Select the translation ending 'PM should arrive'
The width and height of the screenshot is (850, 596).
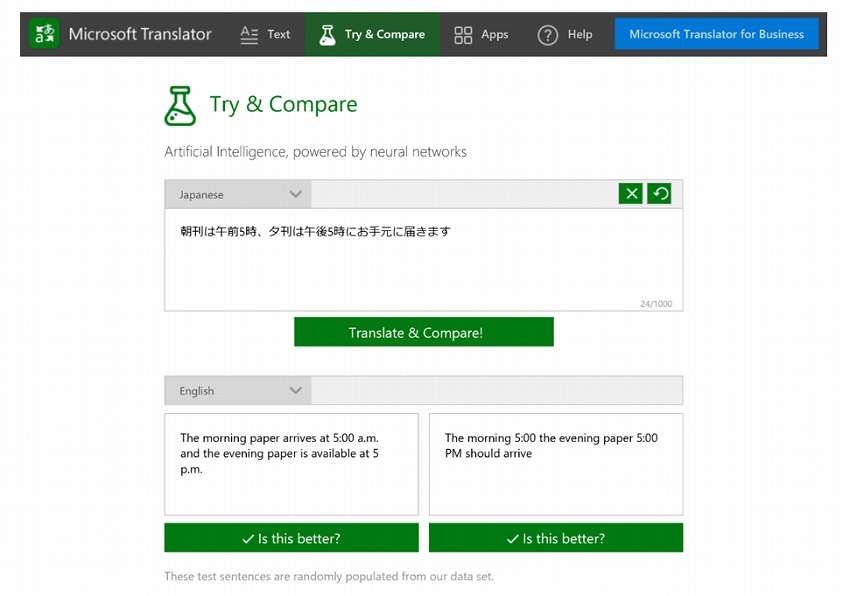pyautogui.click(x=556, y=464)
